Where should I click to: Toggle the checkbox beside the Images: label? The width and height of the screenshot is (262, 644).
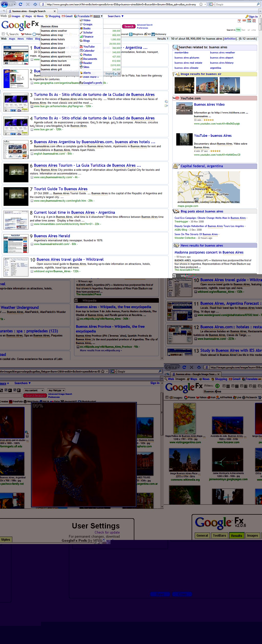167,397
